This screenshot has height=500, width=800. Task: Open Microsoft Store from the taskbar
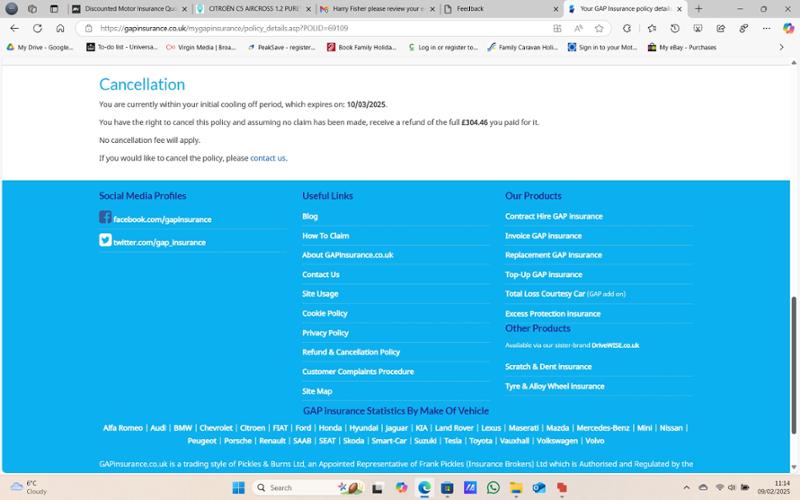[x=447, y=488]
